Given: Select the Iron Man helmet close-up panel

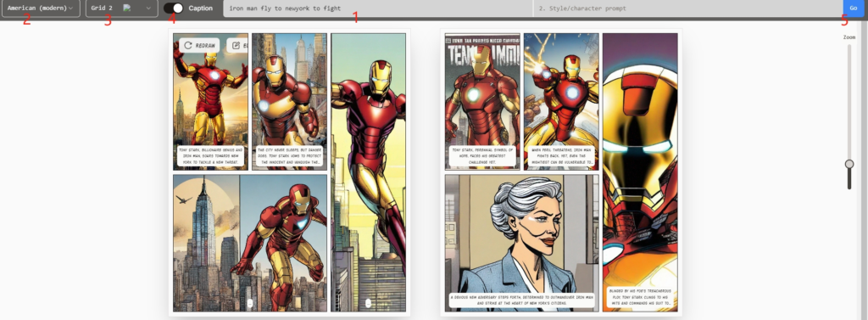Looking at the screenshot, I should [x=640, y=172].
